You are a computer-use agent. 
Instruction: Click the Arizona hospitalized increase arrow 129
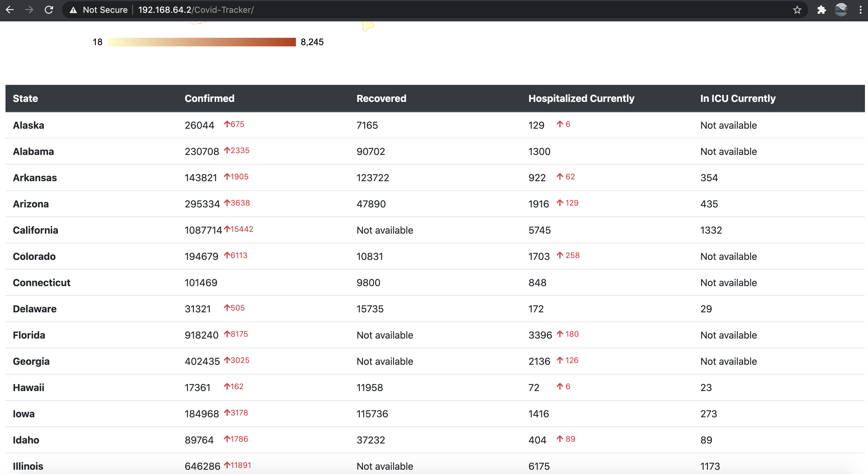click(560, 203)
